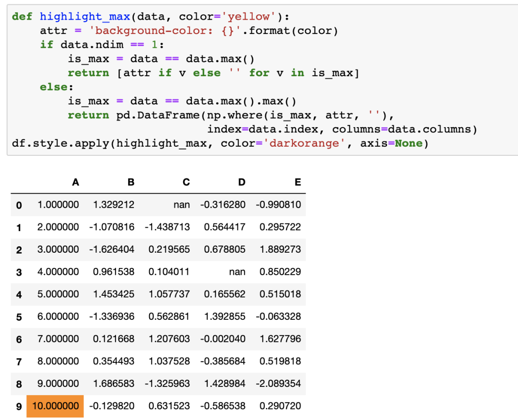
Task: Click the 'darkorange' string in code
Action: tap(304, 143)
